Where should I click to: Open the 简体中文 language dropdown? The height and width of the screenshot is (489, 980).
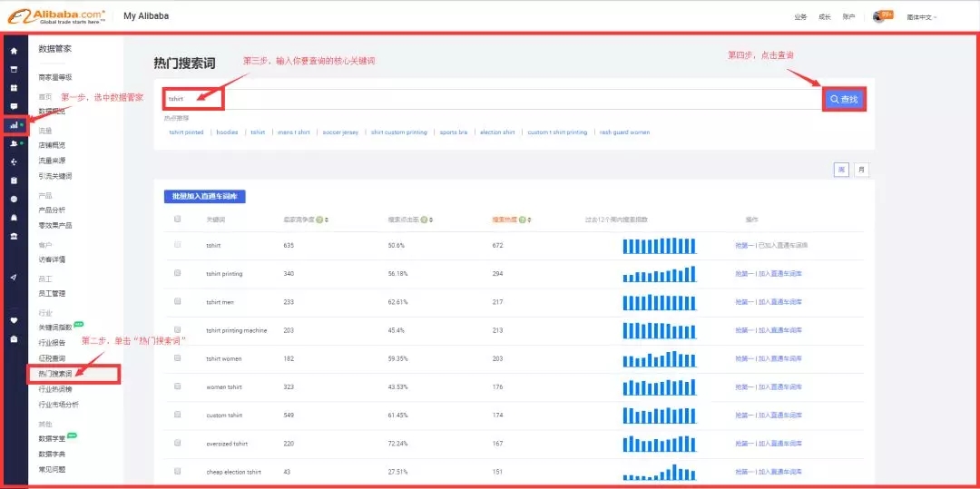click(921, 16)
